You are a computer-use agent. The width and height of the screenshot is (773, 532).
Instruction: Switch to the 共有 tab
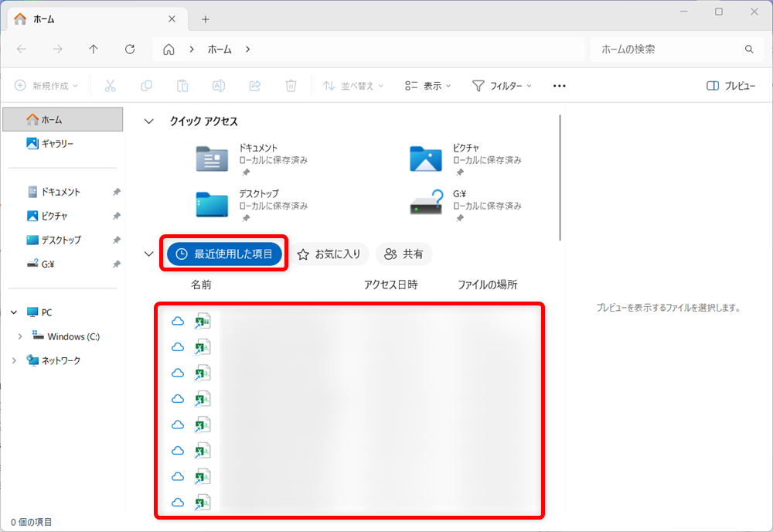coord(404,254)
